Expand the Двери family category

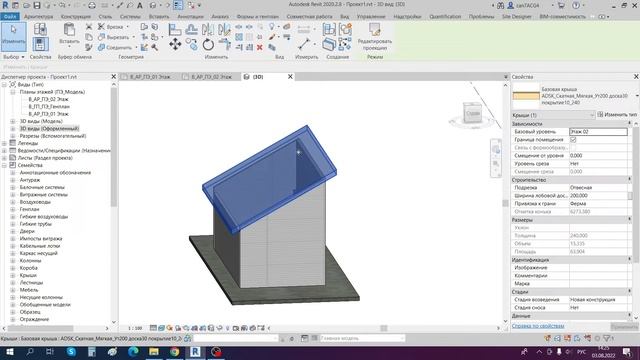(13, 231)
